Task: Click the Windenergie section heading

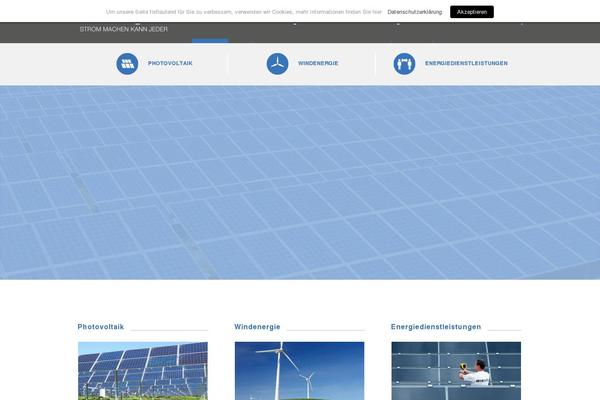Action: [x=257, y=327]
